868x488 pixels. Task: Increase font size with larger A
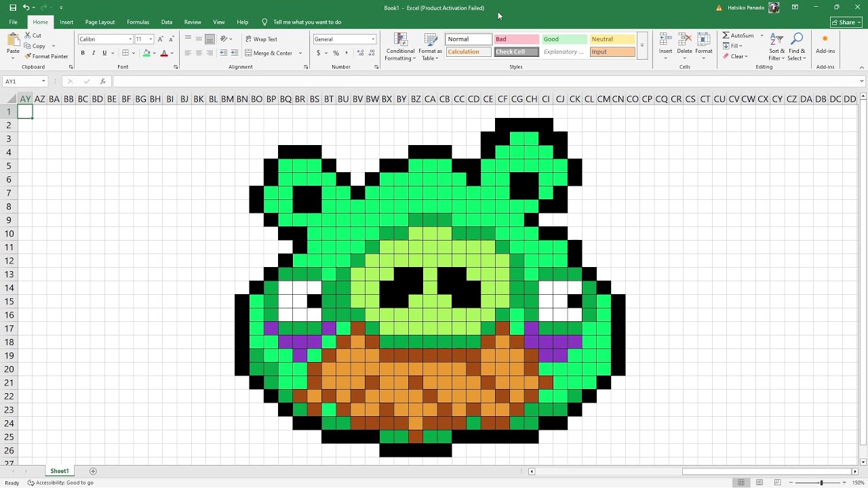click(161, 39)
